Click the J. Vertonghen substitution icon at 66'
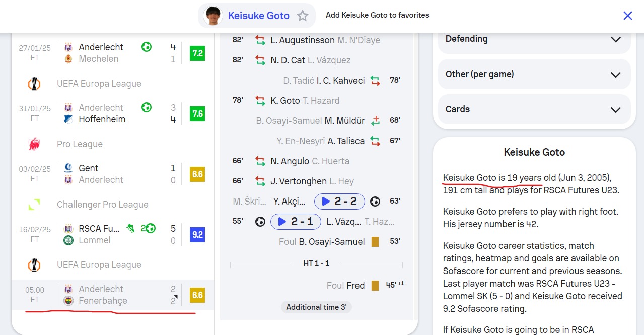This screenshot has height=335, width=644. coord(260,181)
